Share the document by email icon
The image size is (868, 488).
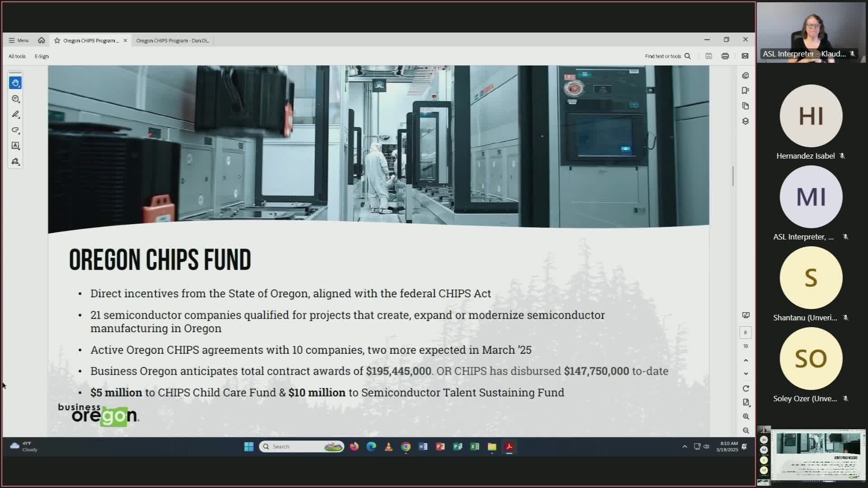[x=745, y=56]
